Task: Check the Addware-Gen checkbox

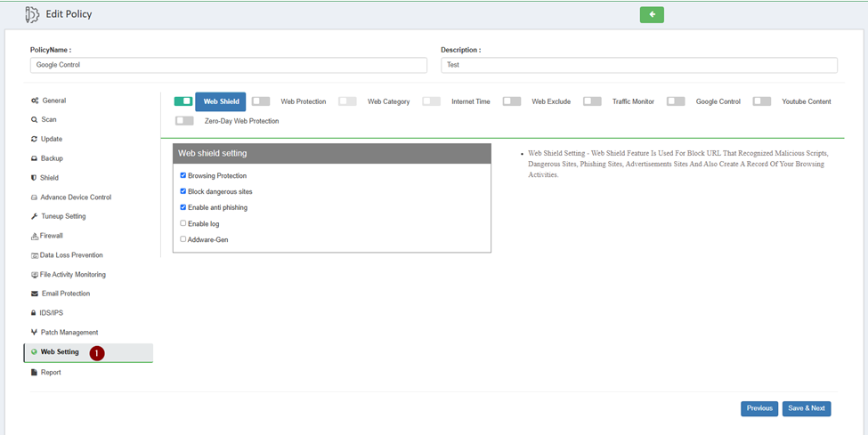Action: click(183, 239)
